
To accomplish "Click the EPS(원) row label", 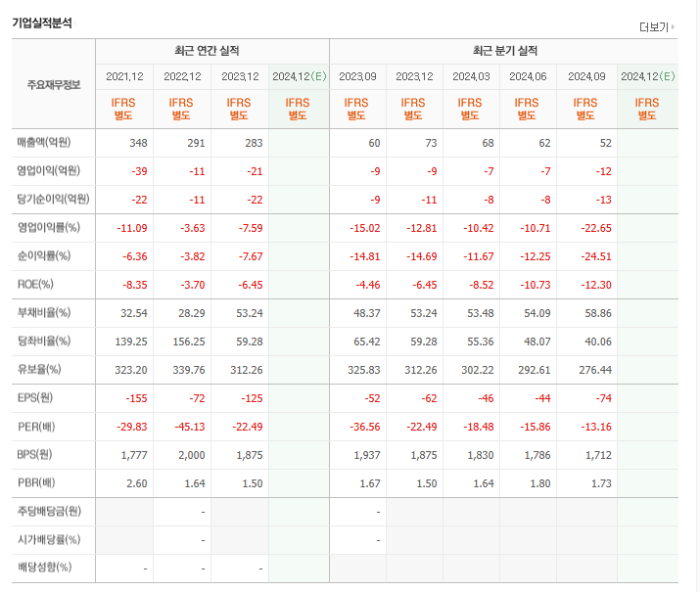I will [35, 398].
